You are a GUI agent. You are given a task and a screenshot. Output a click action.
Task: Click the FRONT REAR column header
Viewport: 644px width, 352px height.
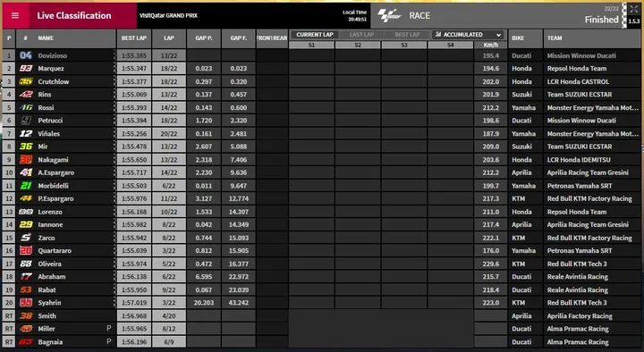coord(272,38)
